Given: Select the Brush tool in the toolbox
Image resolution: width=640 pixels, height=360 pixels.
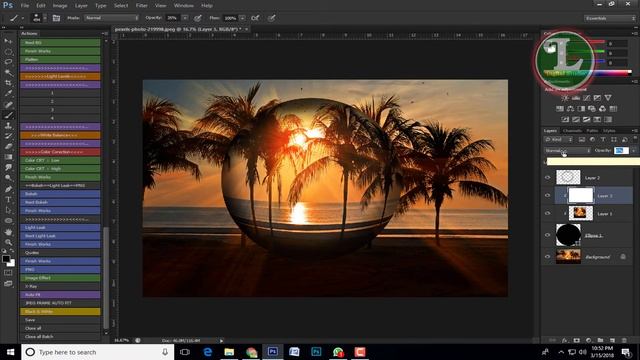Looking at the screenshot, I should [8, 115].
